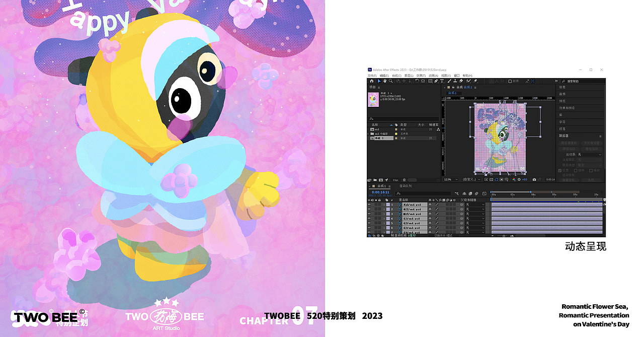This screenshot has width=644, height=337.
Task: Expand the toolbar overflow chevron
Action: coord(556,81)
